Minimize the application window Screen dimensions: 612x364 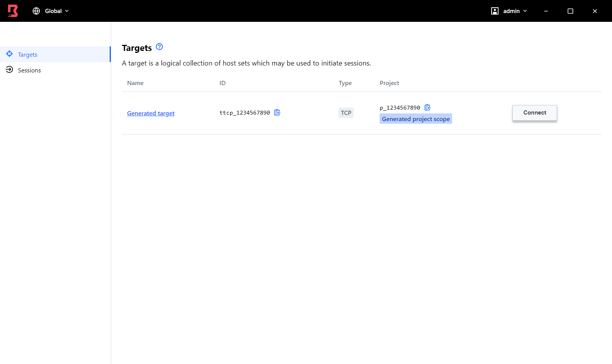546,11
